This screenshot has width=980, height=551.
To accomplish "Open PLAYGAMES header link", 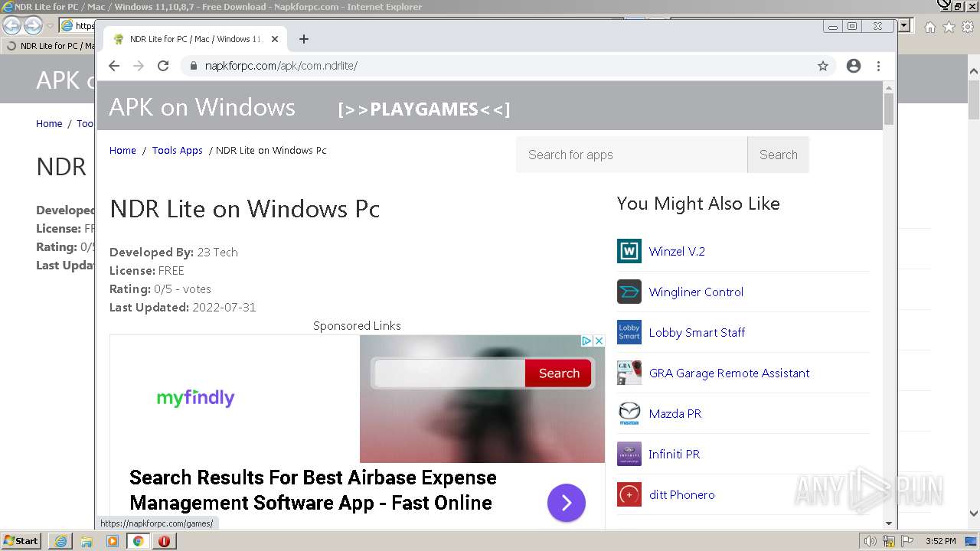I will pos(423,109).
